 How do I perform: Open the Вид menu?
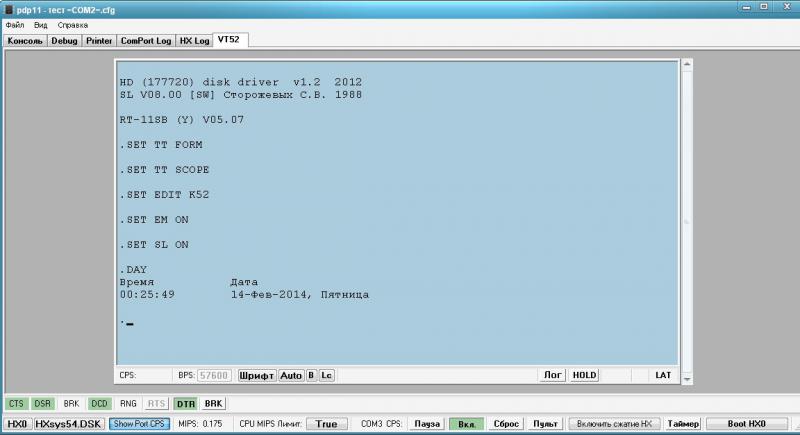click(40, 24)
